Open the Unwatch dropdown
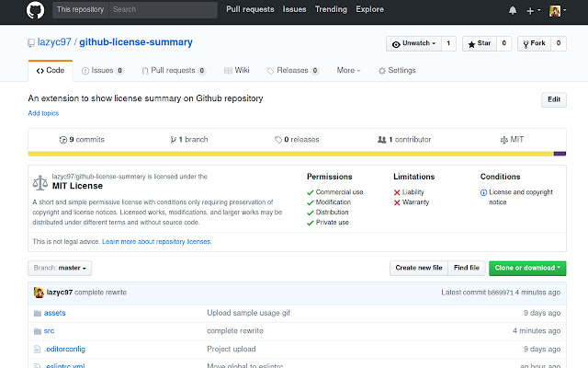The width and height of the screenshot is (588, 368). point(413,43)
